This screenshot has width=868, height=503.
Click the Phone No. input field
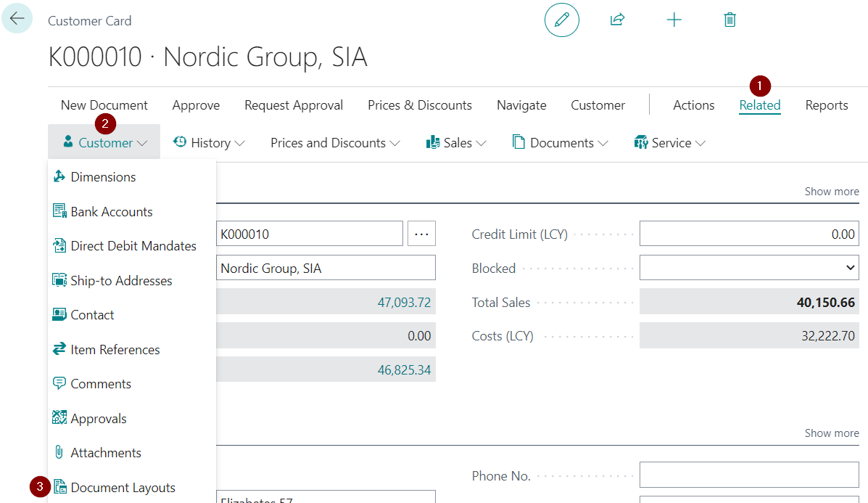coord(749,475)
